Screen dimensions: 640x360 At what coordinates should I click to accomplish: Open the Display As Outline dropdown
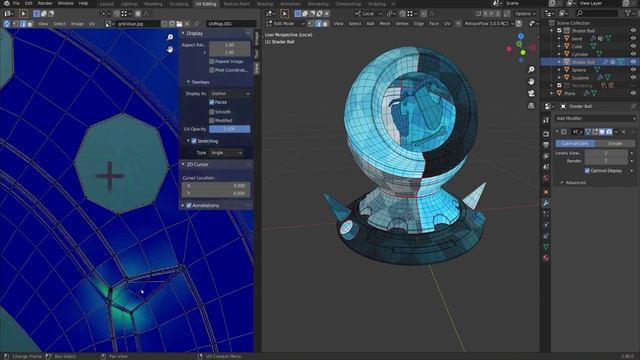230,93
